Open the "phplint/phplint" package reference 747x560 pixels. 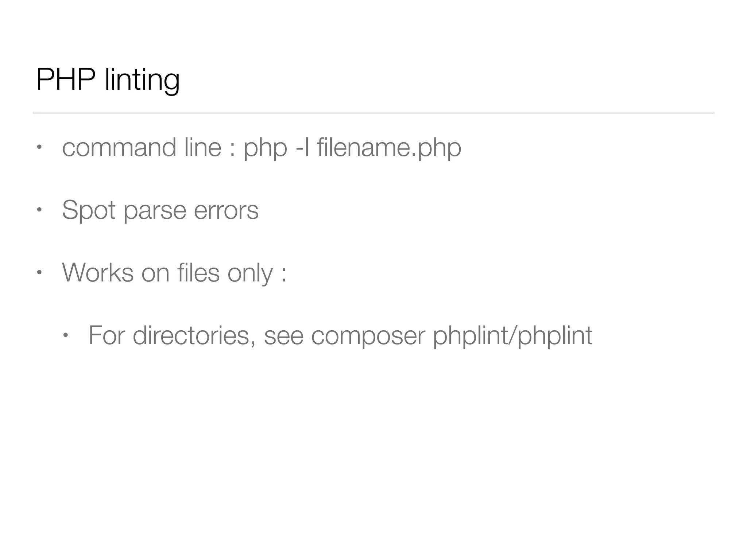[x=512, y=336]
